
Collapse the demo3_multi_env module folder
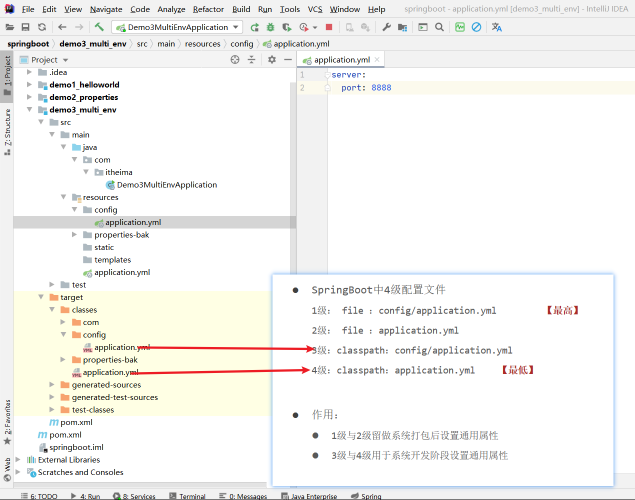pyautogui.click(x=30, y=110)
